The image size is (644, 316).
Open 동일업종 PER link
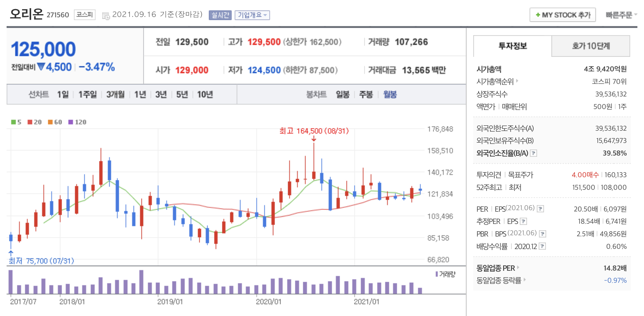497,268
